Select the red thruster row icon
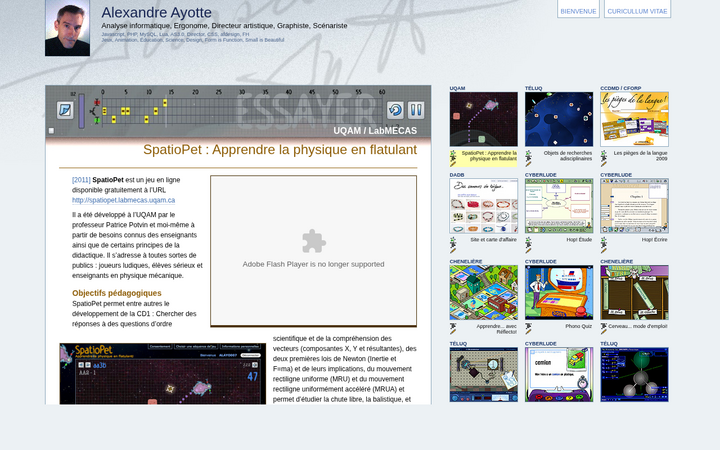This screenshot has width=720, height=450. (x=97, y=102)
